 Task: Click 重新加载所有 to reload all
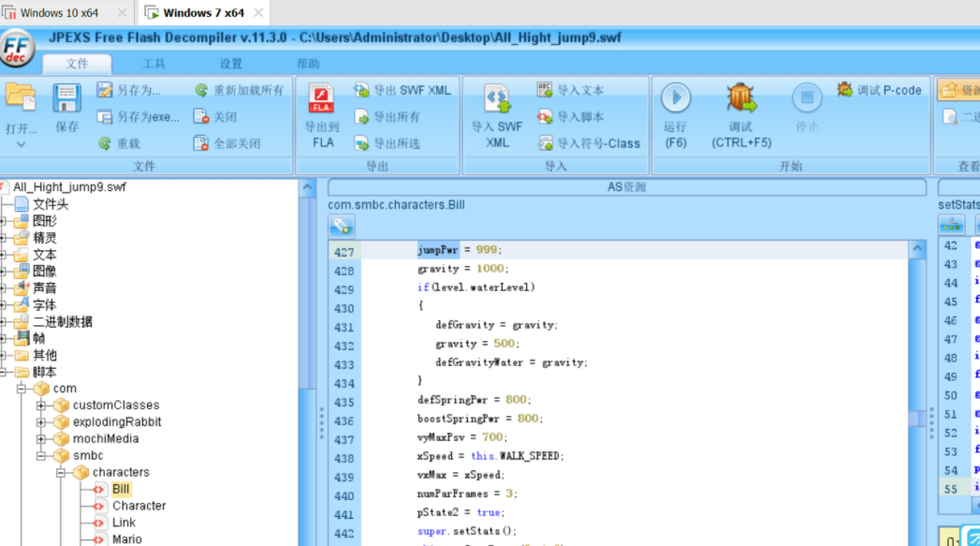[x=240, y=90]
